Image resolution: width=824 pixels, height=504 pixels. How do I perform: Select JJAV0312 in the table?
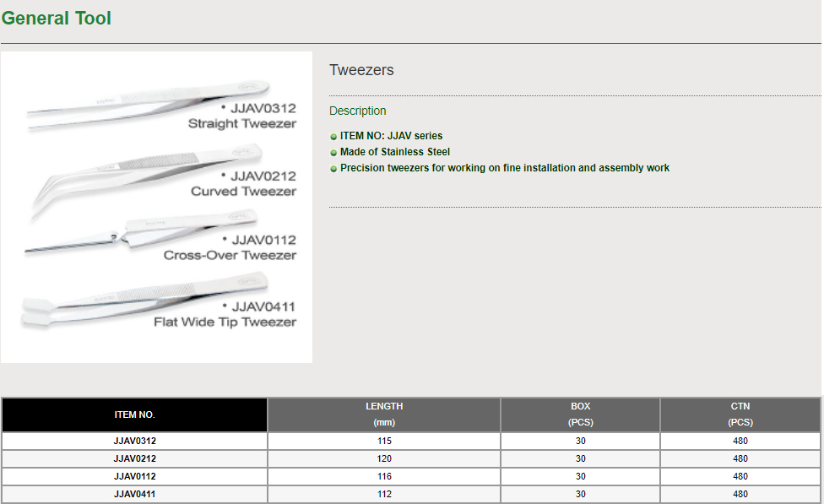pyautogui.click(x=135, y=441)
